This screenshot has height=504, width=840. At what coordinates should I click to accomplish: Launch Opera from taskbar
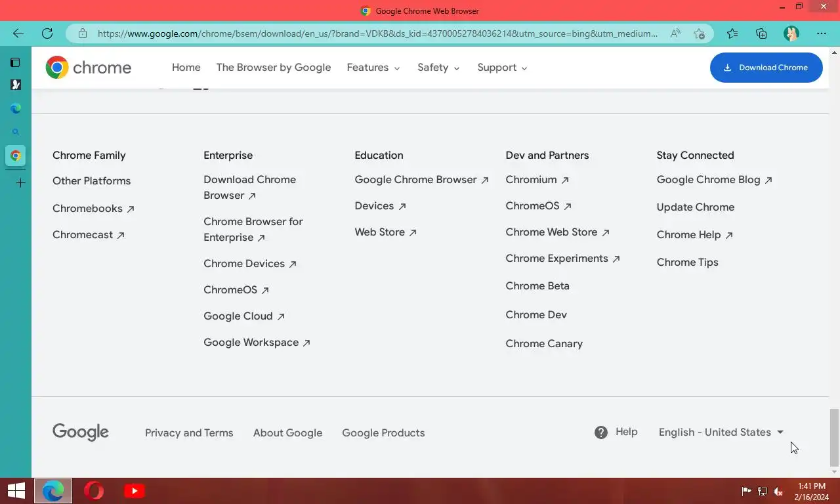coord(94,491)
